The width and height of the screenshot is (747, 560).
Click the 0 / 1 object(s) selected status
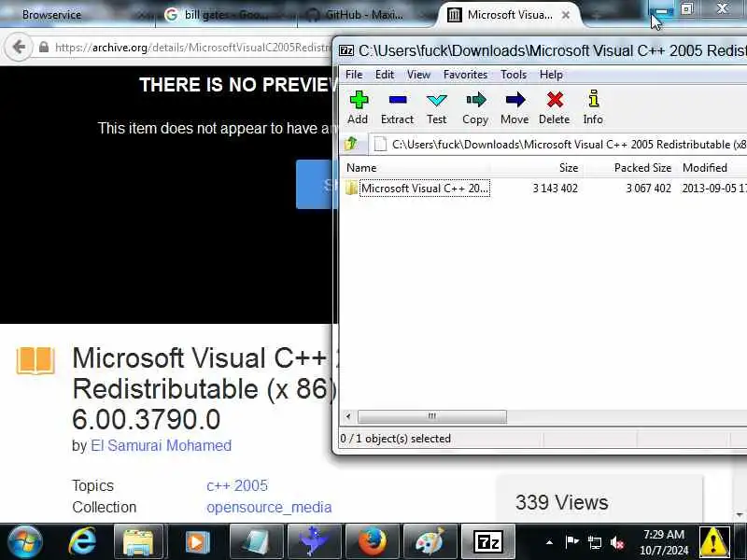395,438
